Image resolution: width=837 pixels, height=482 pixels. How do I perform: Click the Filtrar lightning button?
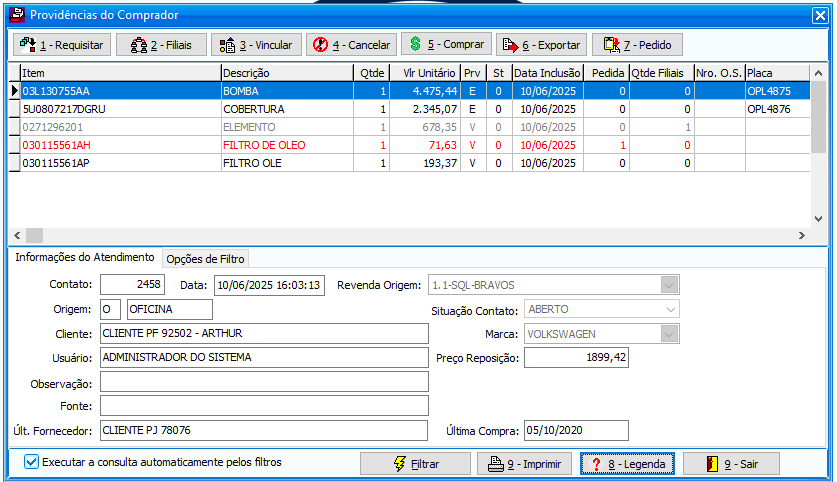[415, 464]
